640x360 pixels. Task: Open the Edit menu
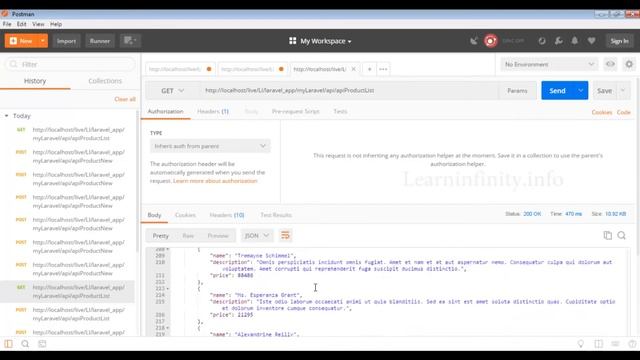(x=22, y=24)
